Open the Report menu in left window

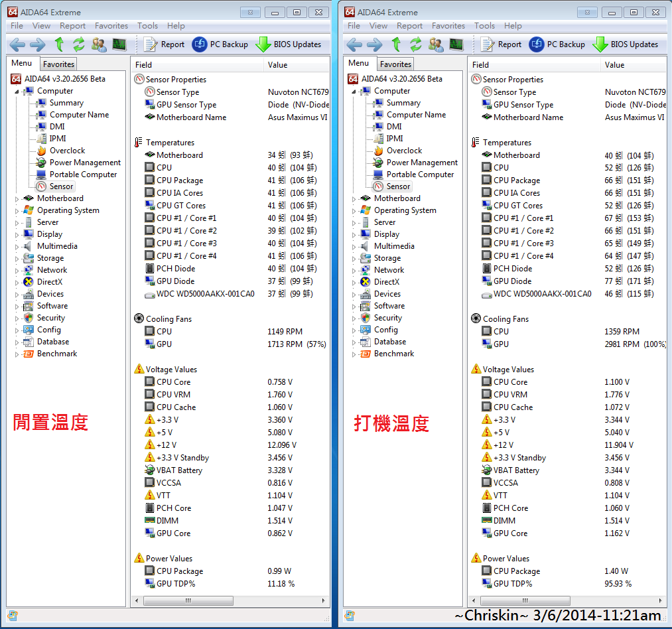pyautogui.click(x=72, y=26)
